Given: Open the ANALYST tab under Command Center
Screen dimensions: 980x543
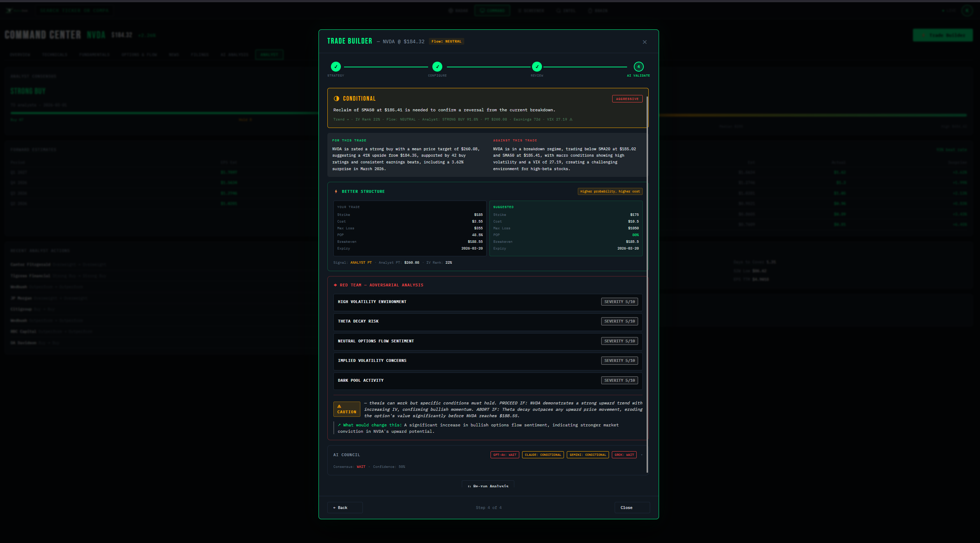Looking at the screenshot, I should pos(269,54).
